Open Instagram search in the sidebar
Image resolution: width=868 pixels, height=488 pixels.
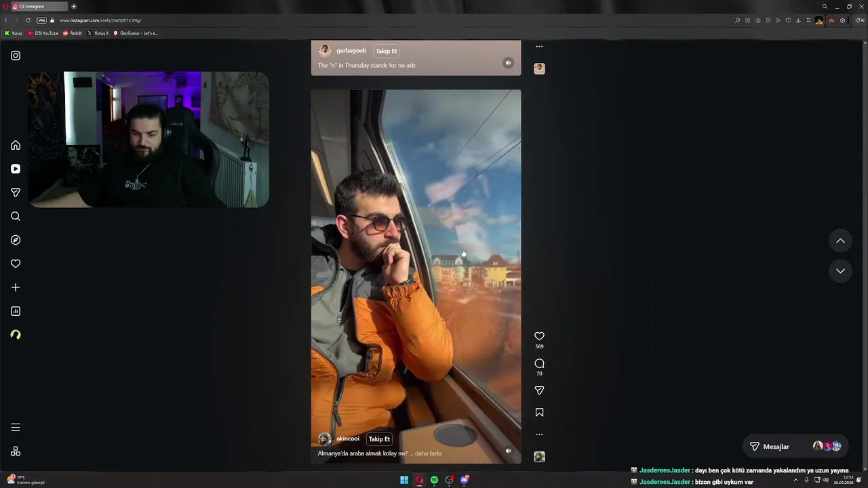[16, 216]
